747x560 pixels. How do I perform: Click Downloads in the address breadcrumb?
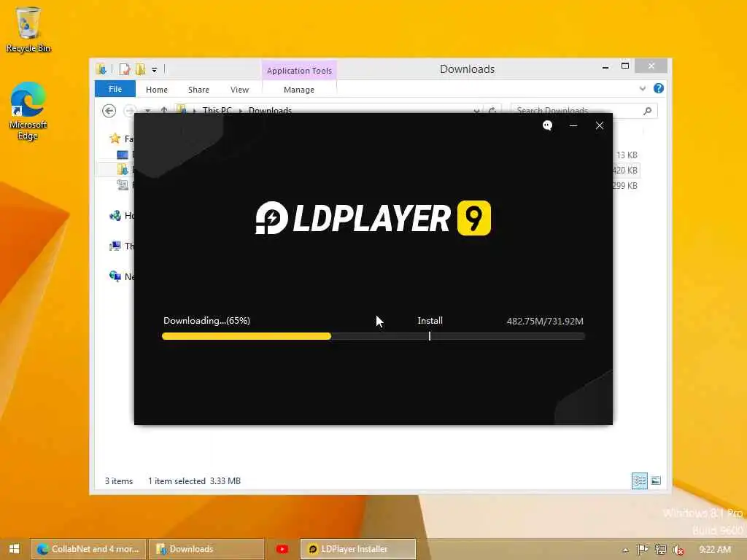(270, 111)
